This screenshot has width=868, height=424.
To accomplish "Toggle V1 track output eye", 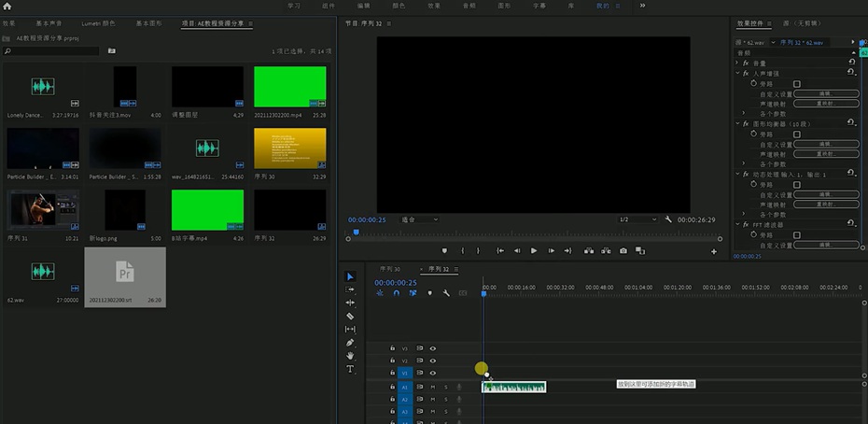I will (433, 373).
